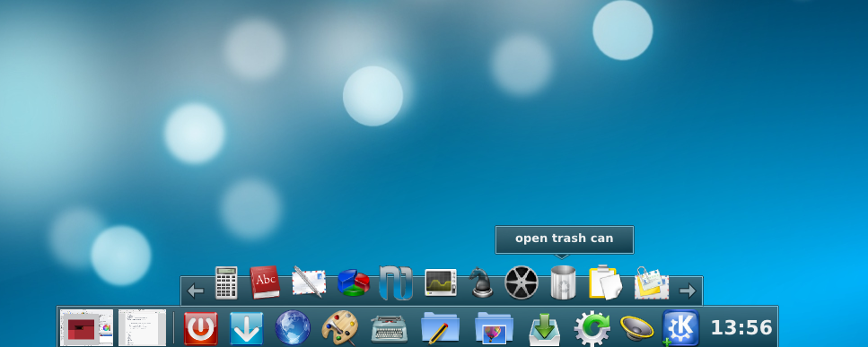Open the calculator icon in the dock

pyautogui.click(x=226, y=282)
